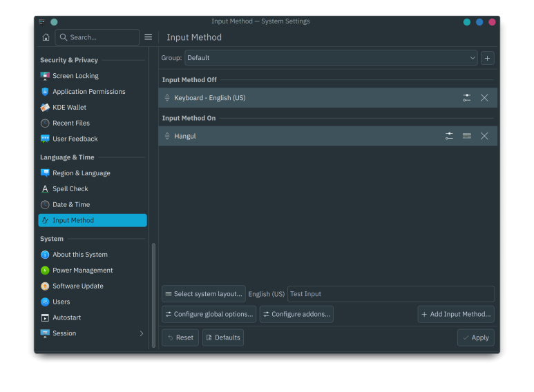Open Hangul configuration sliders icon
The width and height of the screenshot is (534, 392).
click(449, 136)
